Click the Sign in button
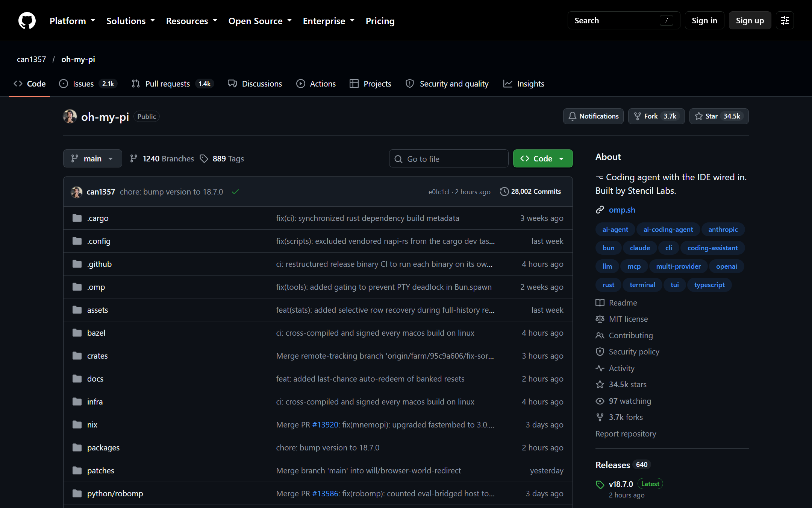The width and height of the screenshot is (812, 508). click(x=704, y=20)
